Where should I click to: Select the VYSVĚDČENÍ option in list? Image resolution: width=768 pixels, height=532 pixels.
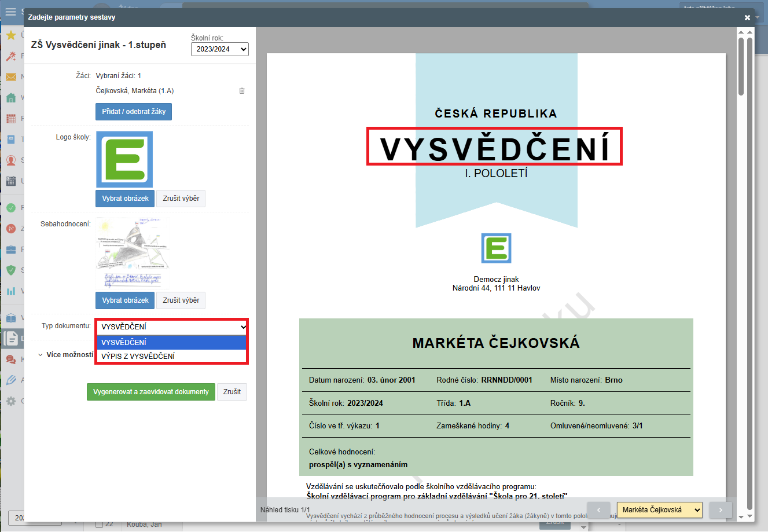(x=172, y=342)
